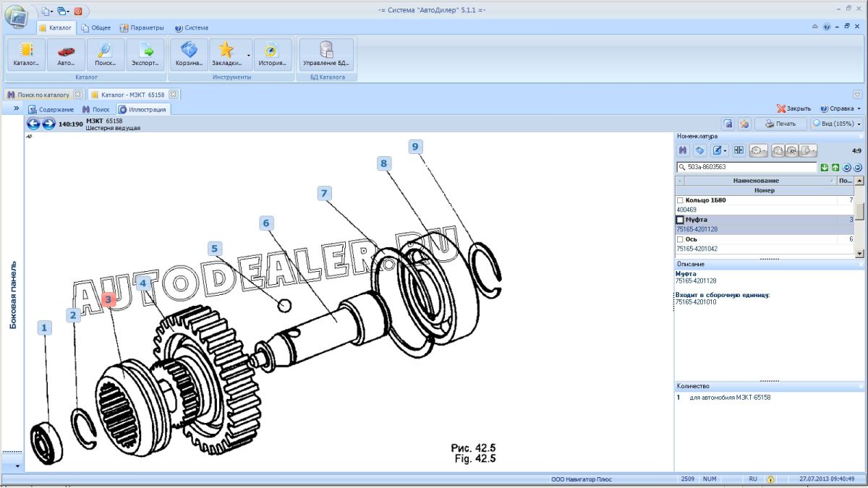868x488 pixels.
Task: Click the save illustration icon
Action: pos(728,124)
